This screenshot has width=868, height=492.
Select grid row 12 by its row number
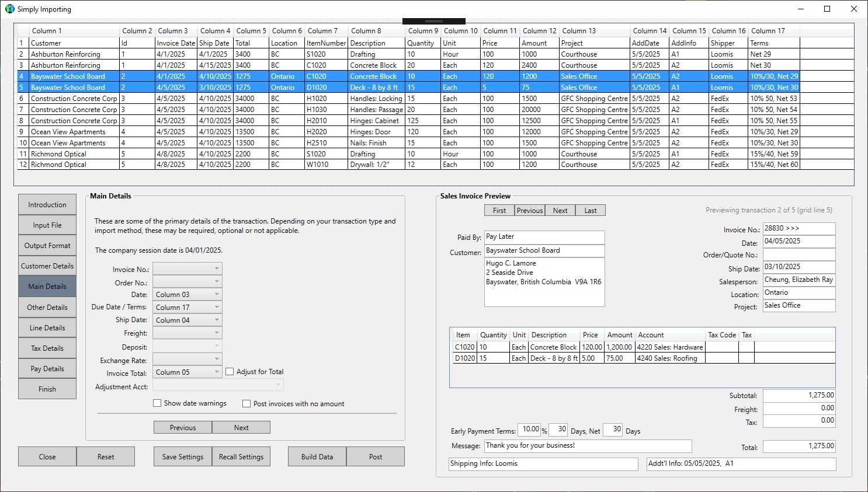(x=23, y=165)
